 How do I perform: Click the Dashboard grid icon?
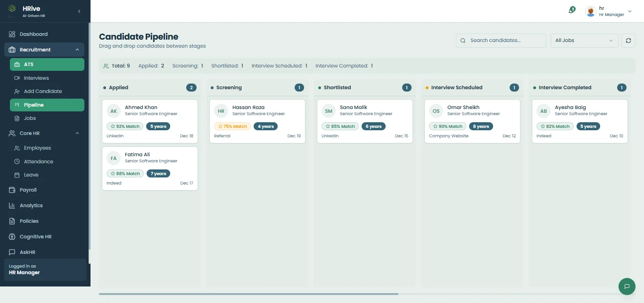[12, 34]
